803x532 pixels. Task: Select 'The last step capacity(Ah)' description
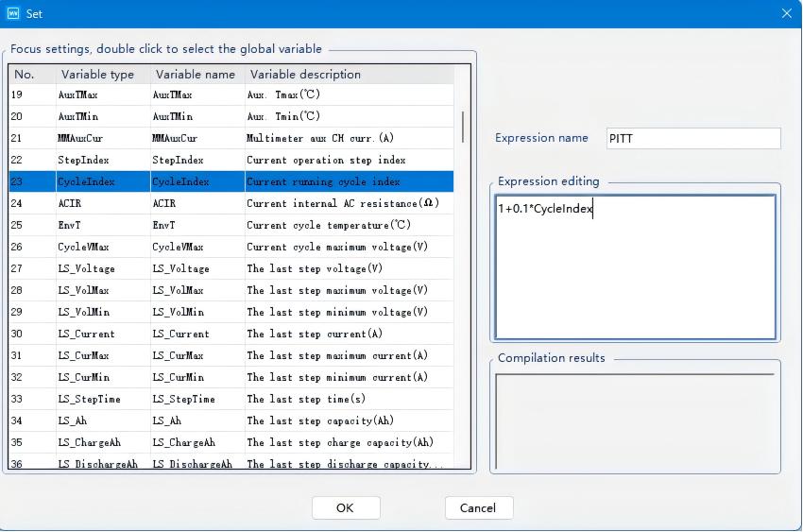(350, 420)
